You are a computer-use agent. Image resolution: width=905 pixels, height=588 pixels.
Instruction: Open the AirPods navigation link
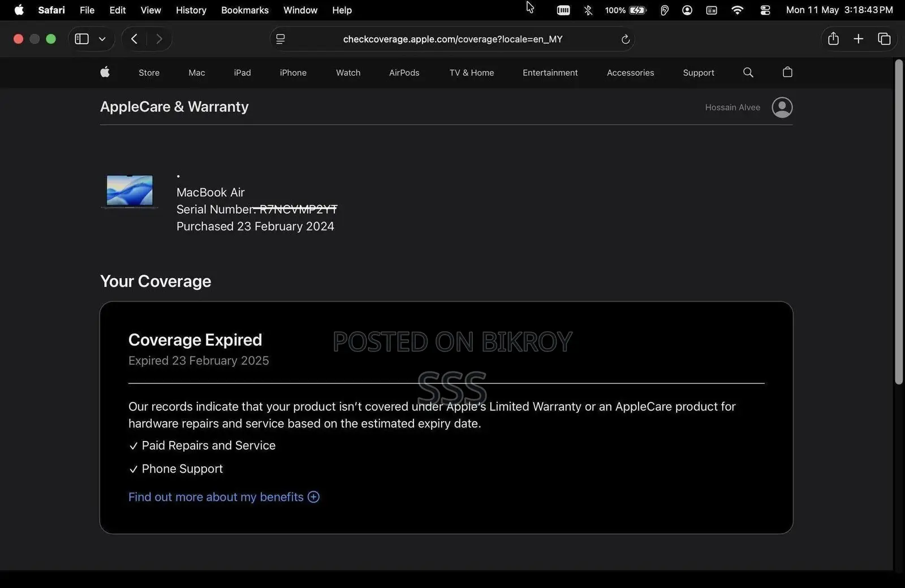(404, 73)
